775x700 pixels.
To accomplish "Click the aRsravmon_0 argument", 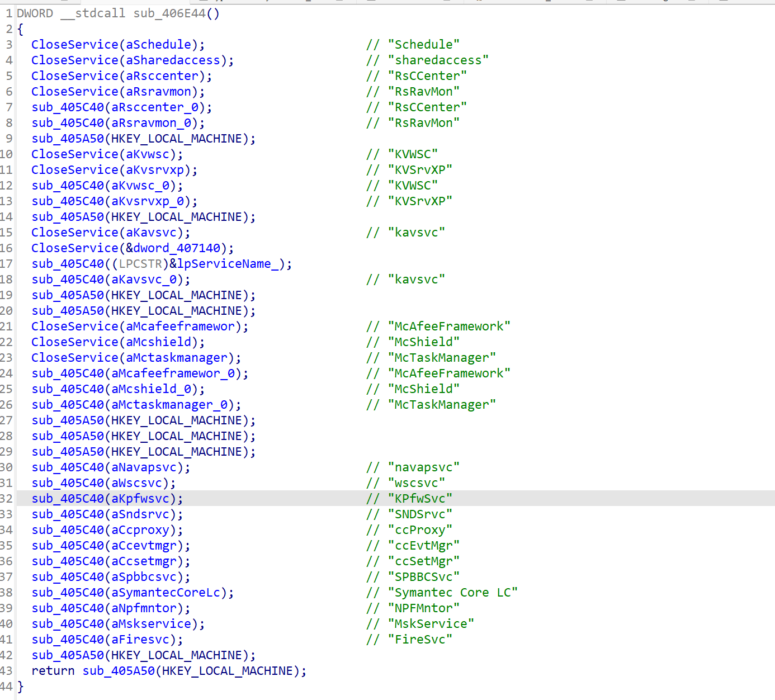I will (152, 122).
